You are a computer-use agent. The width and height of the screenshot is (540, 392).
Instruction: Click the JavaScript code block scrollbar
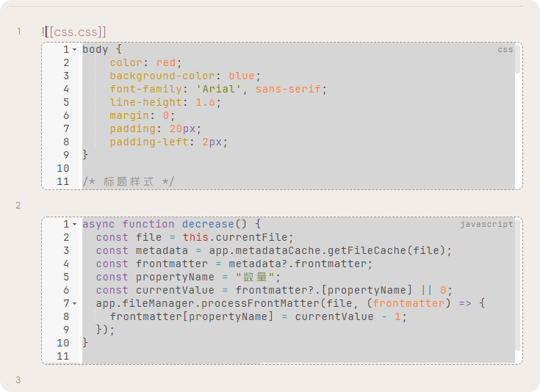(518, 285)
